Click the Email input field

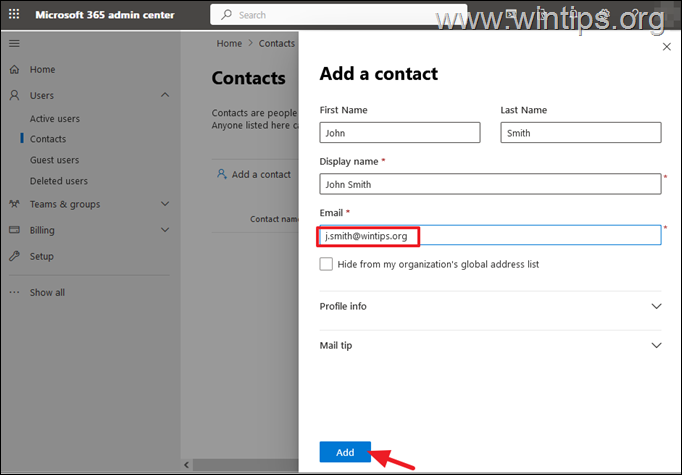coord(490,235)
